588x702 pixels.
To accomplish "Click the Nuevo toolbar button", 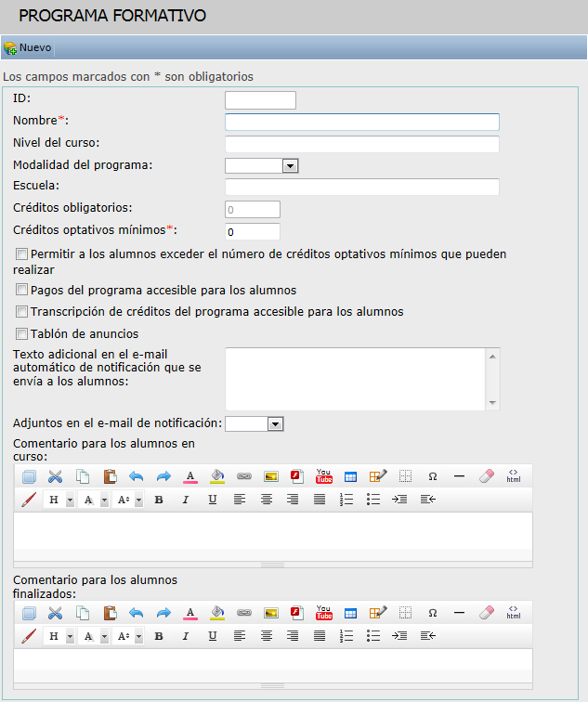I will [28, 47].
